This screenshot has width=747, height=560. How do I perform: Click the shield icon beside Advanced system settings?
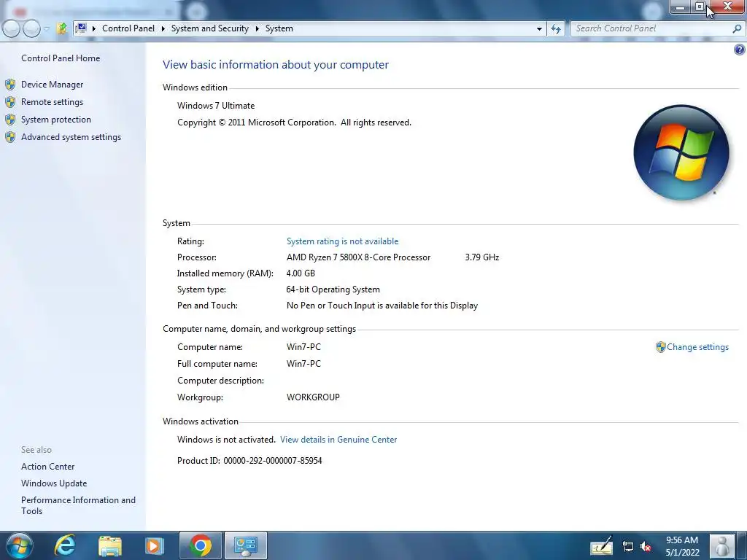click(x=10, y=137)
